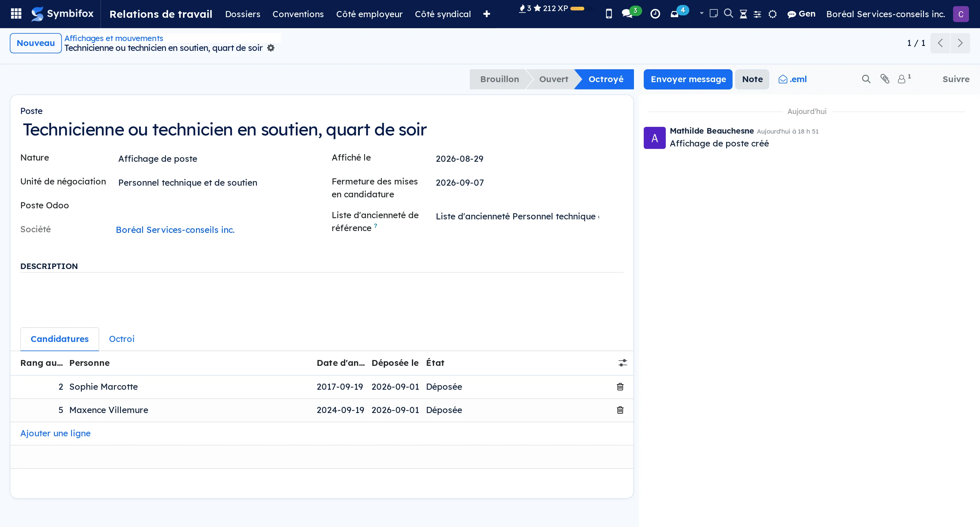
Task: Open conversations with 3 unread messages
Action: tap(631, 13)
